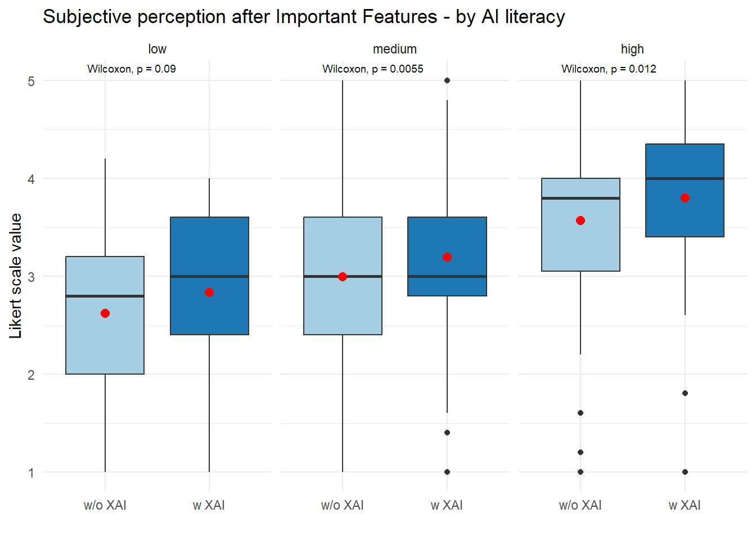756x540 pixels.
Task: Click the 'high' facet header label
Action: 632,49
